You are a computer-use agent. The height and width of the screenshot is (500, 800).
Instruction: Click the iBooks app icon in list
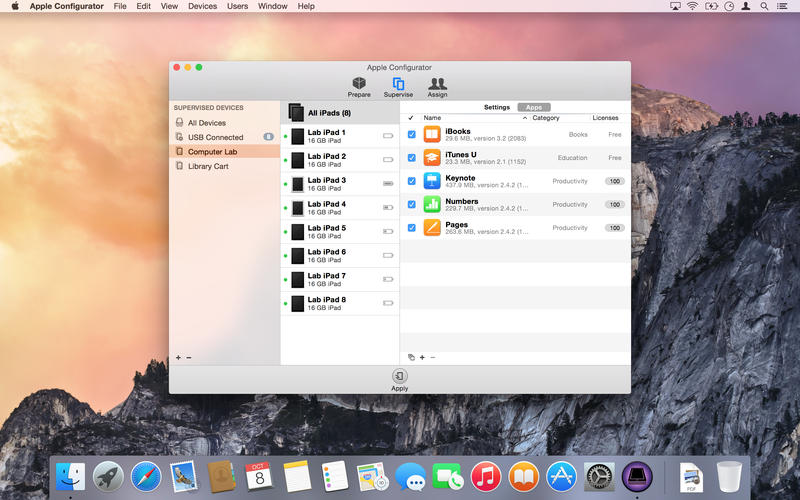tap(432, 134)
